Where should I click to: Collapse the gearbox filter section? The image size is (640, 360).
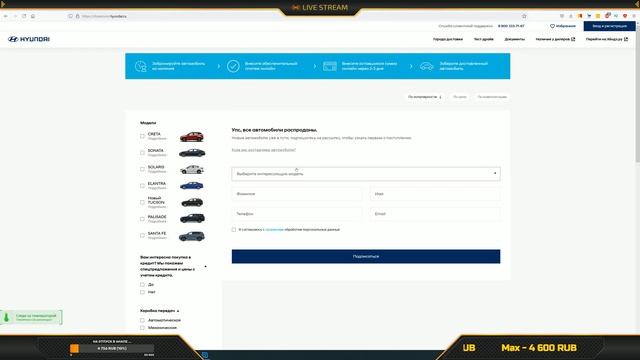pyautogui.click(x=178, y=311)
